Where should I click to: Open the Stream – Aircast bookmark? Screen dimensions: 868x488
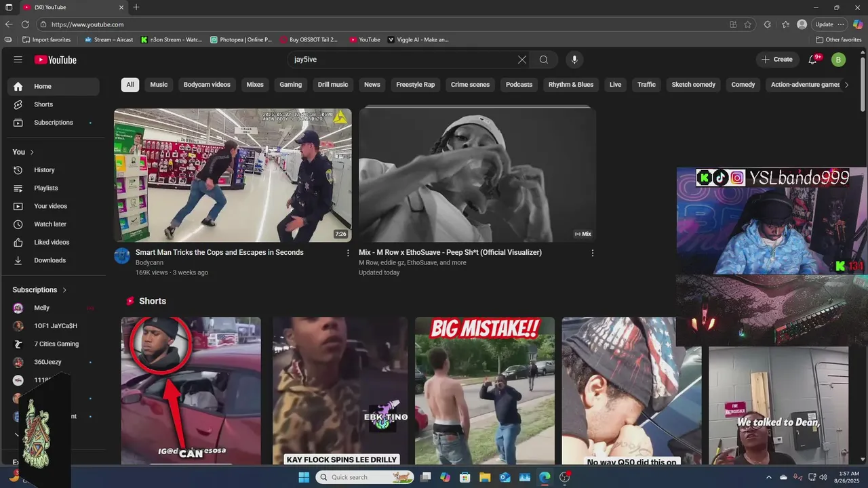(108, 40)
